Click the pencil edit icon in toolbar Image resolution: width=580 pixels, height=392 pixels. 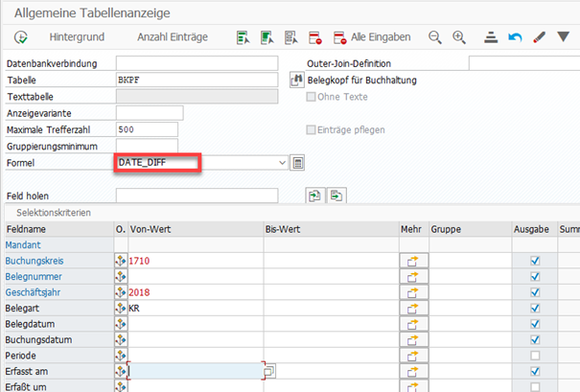point(539,37)
